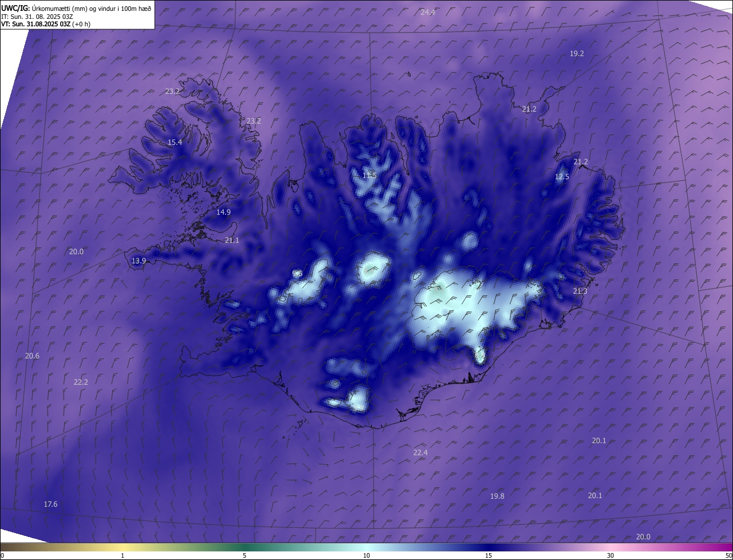733x560 pixels.
Task: Click the color scale tick label 15
Action: (x=488, y=555)
